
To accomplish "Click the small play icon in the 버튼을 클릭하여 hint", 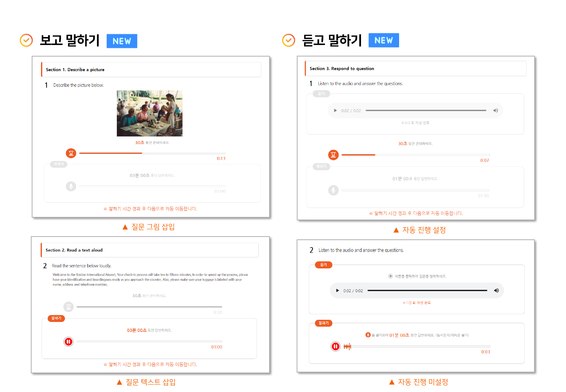I will point(390,276).
